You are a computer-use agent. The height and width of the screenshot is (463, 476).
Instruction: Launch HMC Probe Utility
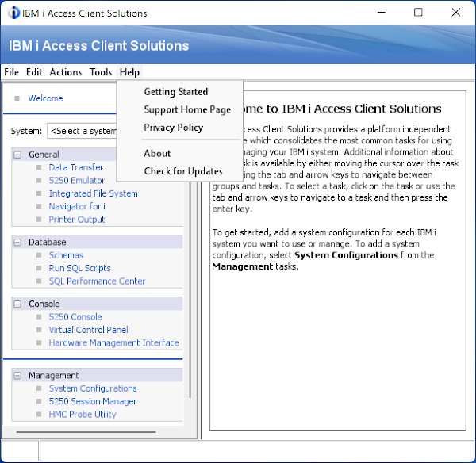coord(83,415)
